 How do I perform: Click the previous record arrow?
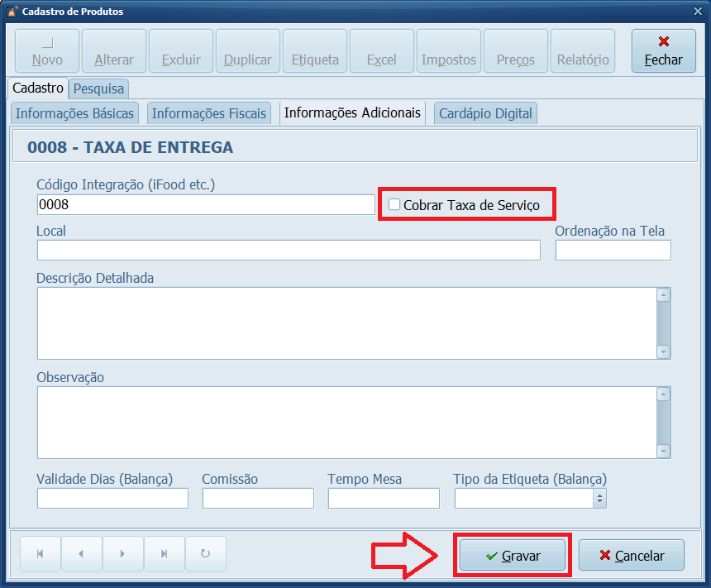click(x=81, y=554)
